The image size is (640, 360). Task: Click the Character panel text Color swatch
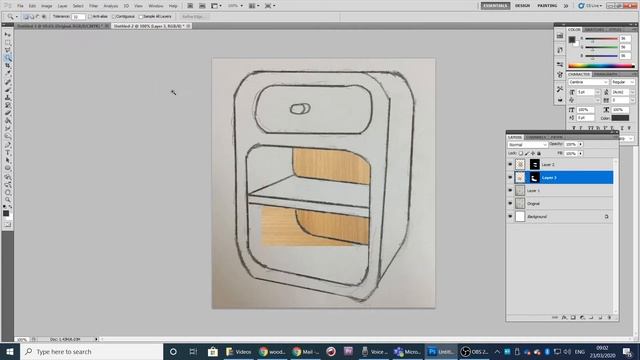tap(620, 118)
